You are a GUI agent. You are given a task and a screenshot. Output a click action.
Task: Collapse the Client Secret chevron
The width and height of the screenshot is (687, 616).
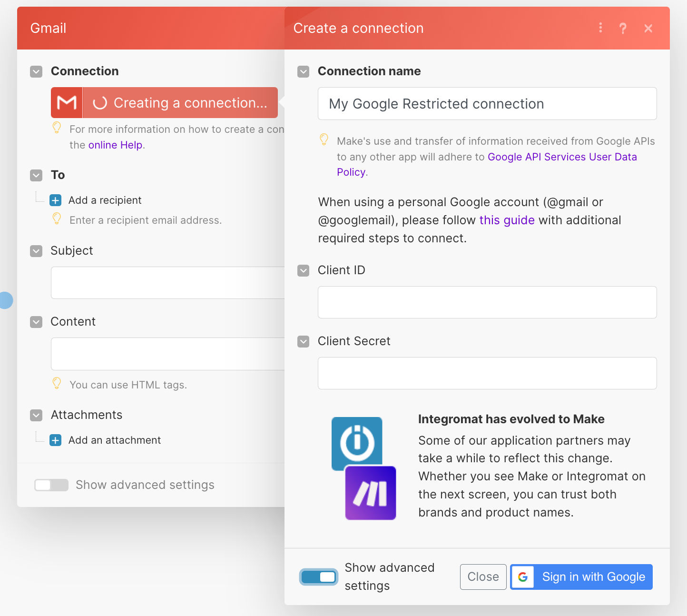(x=303, y=342)
